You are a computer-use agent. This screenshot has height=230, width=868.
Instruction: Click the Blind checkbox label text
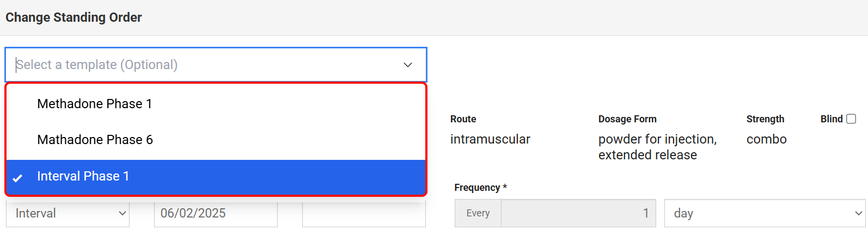tap(831, 119)
